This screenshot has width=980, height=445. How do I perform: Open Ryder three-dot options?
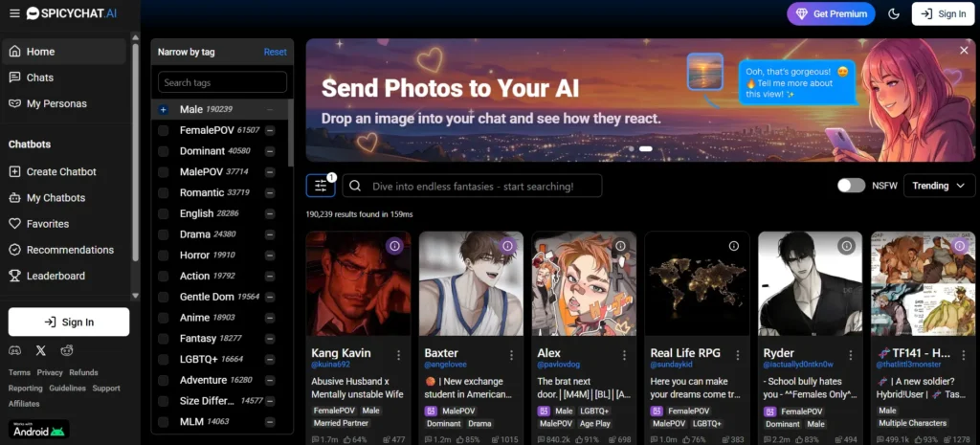[x=850, y=355]
